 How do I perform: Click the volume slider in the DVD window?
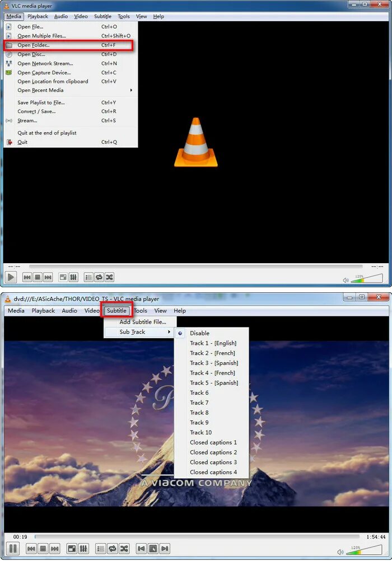[365, 550]
